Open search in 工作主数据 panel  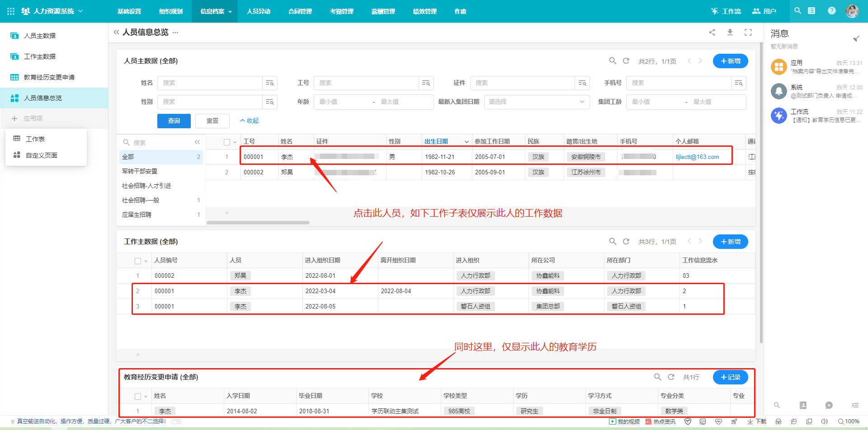(x=613, y=242)
